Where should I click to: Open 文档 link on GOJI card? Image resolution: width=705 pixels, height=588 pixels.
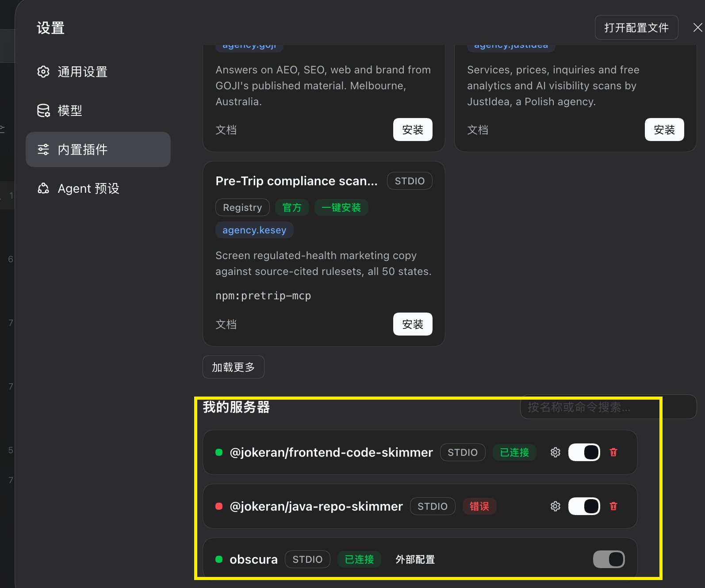(226, 130)
